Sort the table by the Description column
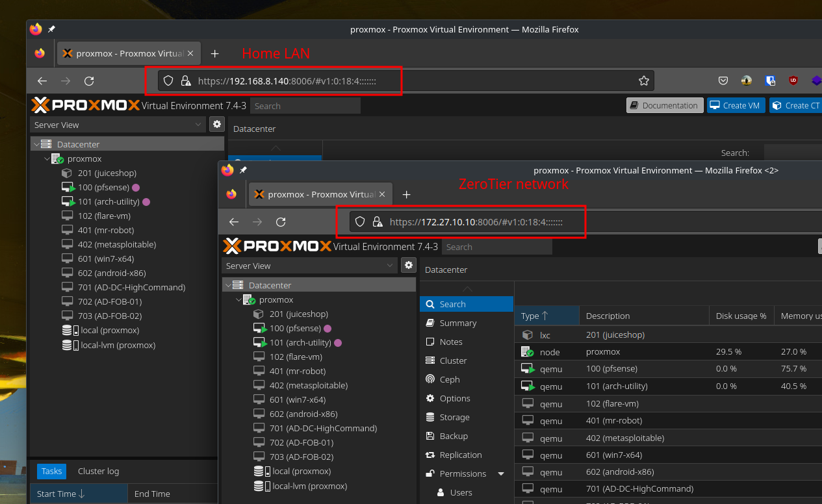This screenshot has height=504, width=822. coord(644,316)
